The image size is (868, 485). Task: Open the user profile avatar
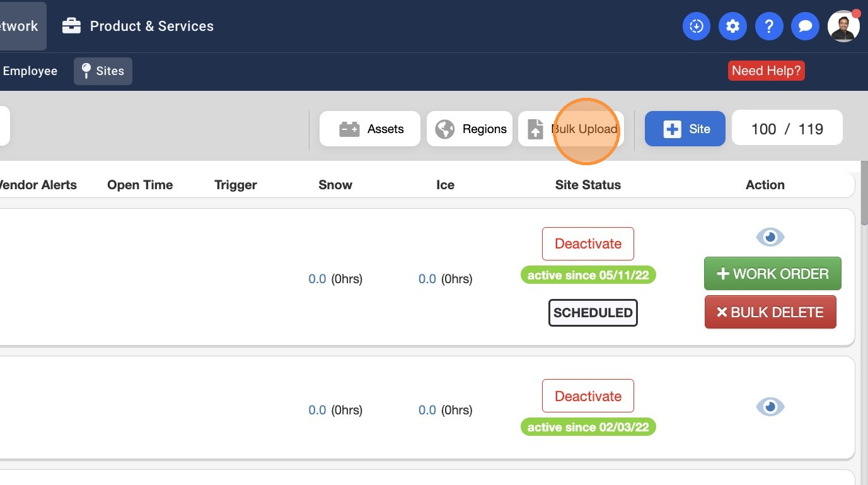[843, 26]
